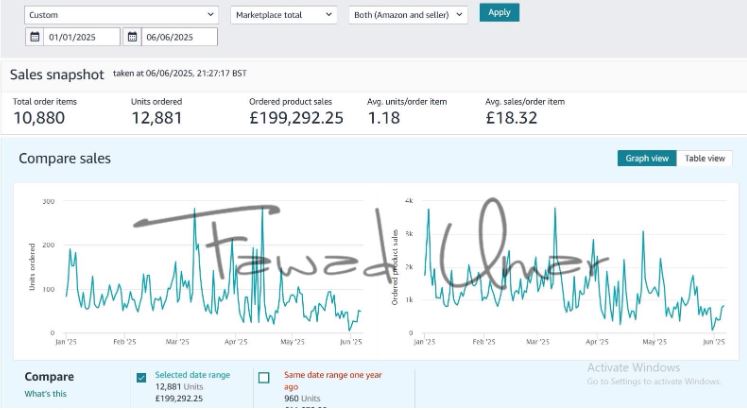This screenshot has width=747, height=410.
Task: Expand the Both (Amazon and seller) dropdown
Action: 408,15
